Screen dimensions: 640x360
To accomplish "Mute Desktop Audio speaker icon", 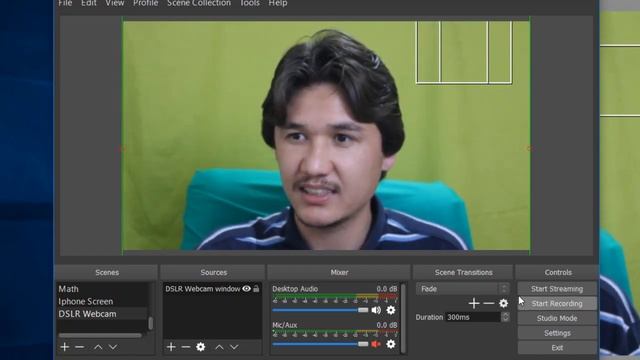I will 376,310.
